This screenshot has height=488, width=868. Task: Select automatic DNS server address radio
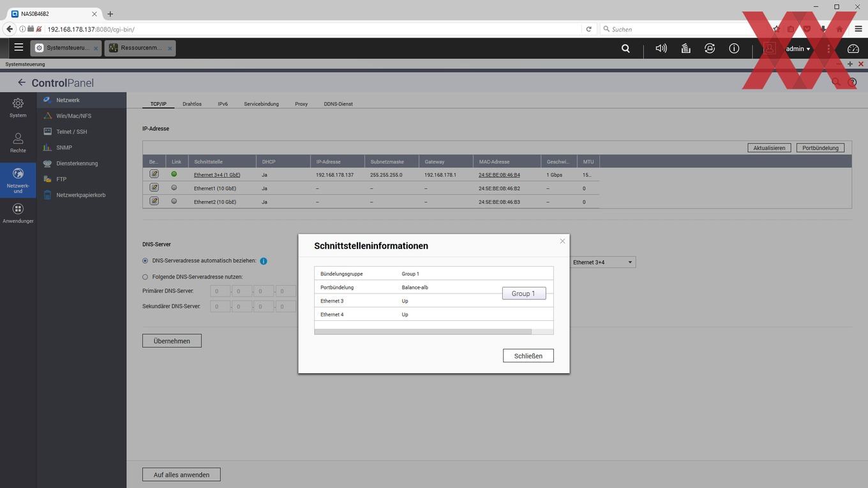[146, 261]
